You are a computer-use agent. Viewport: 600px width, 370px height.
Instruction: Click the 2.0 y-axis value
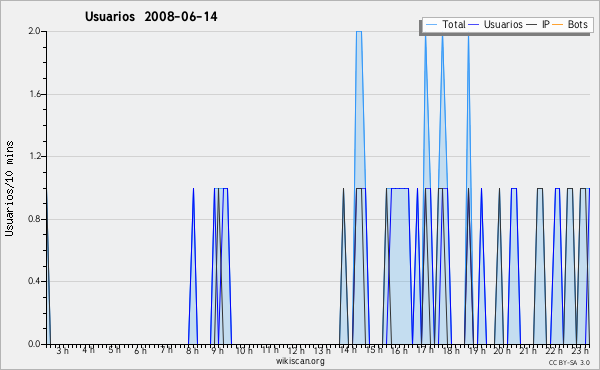pos(34,31)
